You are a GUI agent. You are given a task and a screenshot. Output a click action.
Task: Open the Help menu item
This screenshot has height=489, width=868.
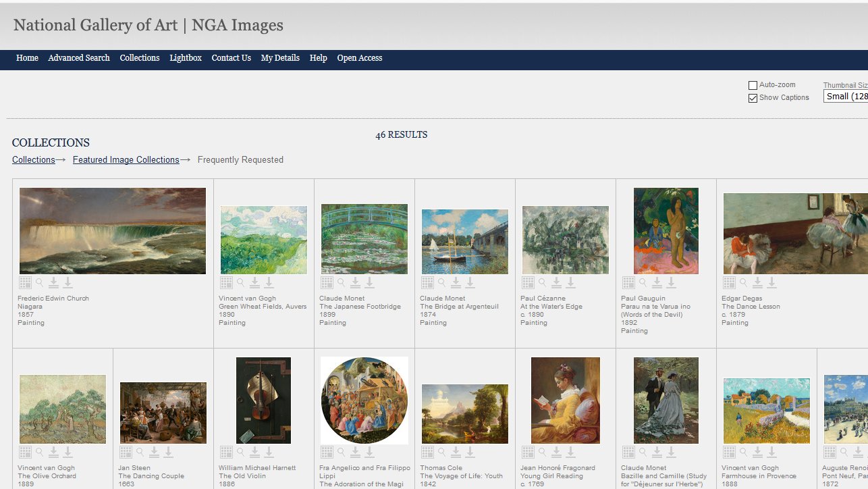(319, 58)
